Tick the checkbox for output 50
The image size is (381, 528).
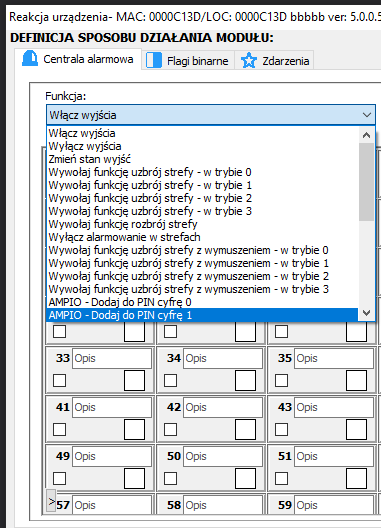tap(170, 478)
